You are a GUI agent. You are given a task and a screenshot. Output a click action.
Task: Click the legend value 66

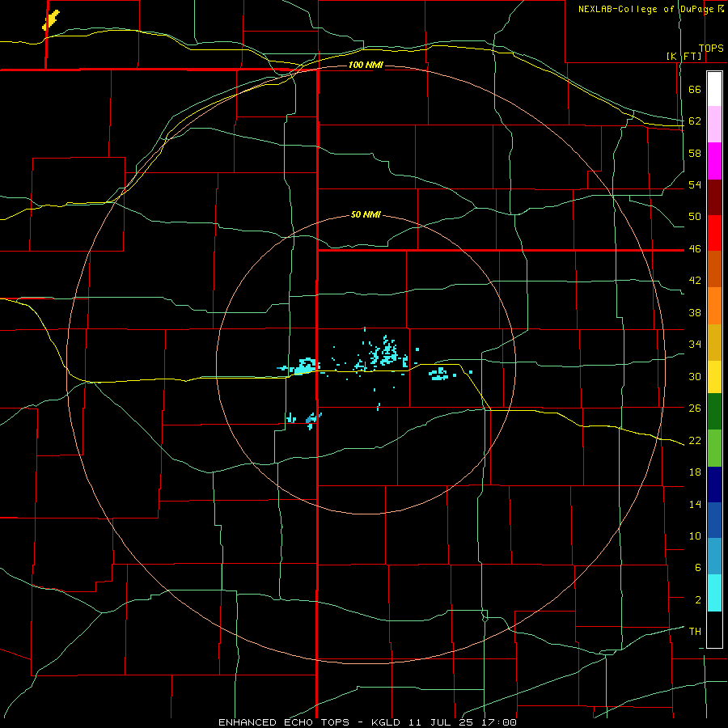click(x=695, y=89)
